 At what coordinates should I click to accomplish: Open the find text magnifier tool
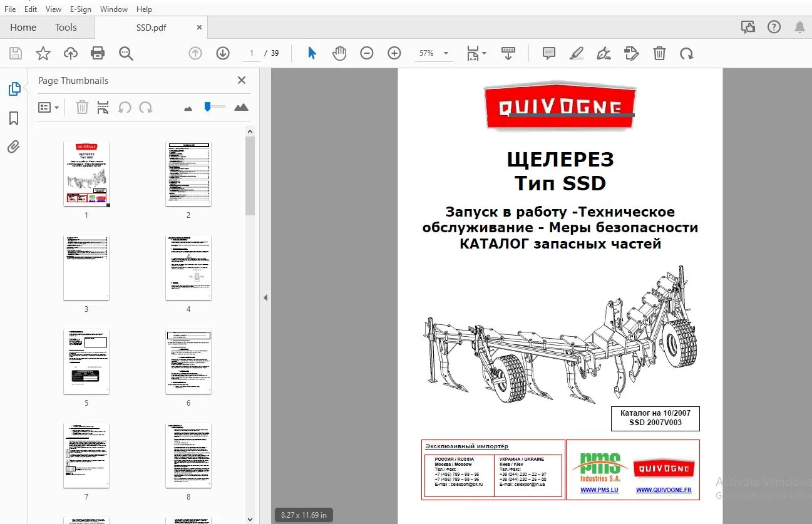[126, 54]
